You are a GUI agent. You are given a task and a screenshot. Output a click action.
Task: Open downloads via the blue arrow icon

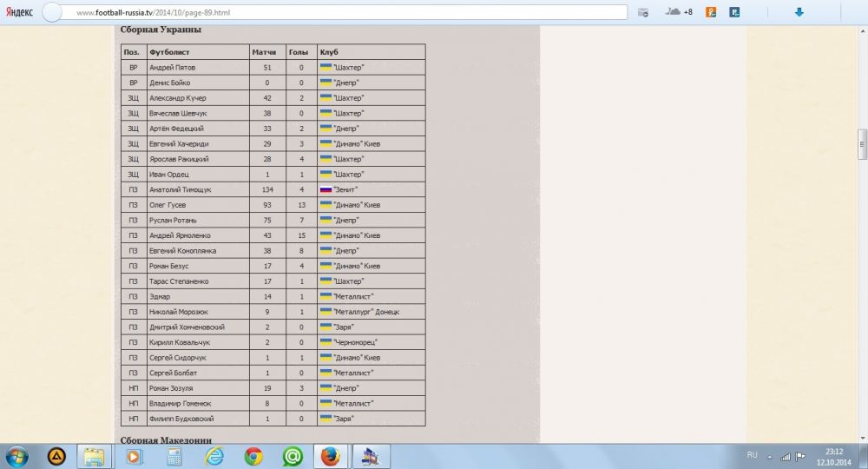[x=799, y=11]
